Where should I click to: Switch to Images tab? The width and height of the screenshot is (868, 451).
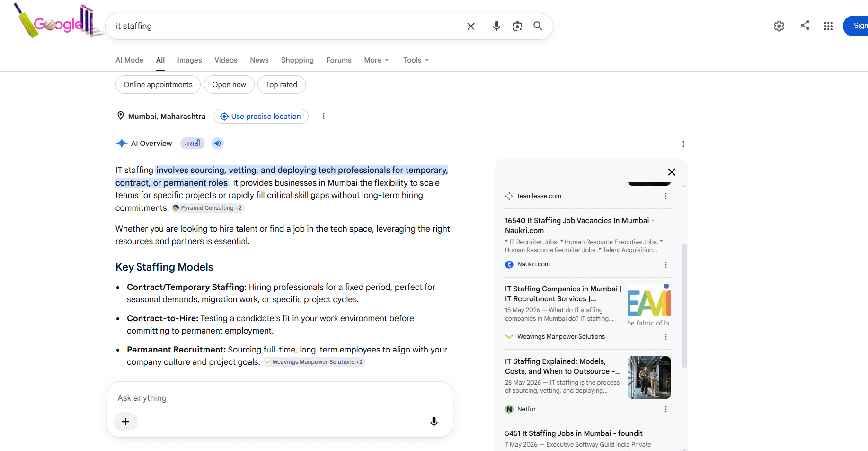(189, 60)
